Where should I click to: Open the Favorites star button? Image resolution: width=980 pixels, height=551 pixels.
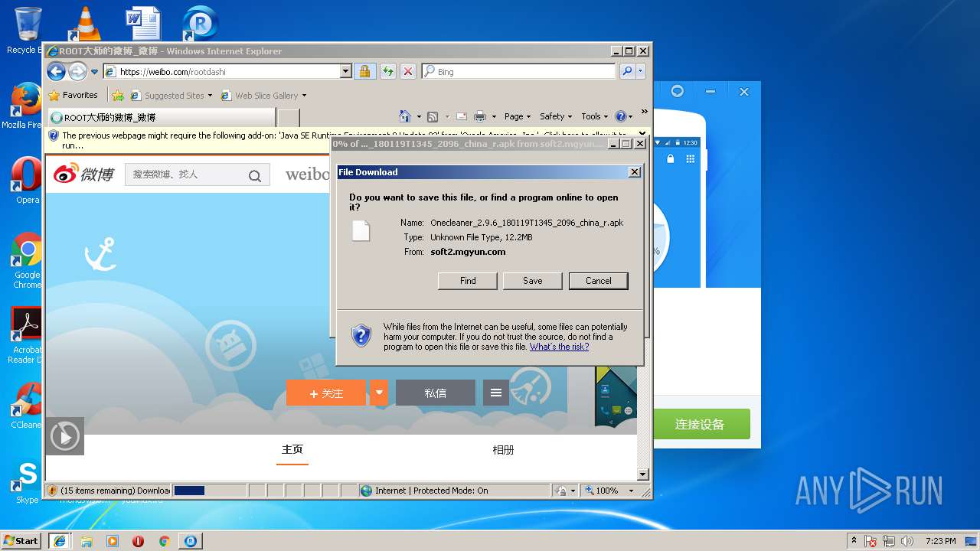pyautogui.click(x=73, y=95)
